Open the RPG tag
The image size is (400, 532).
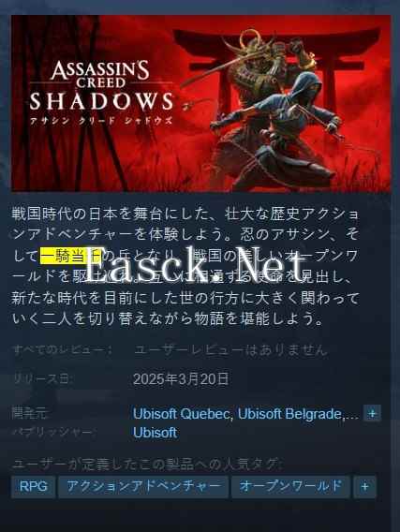(x=33, y=487)
